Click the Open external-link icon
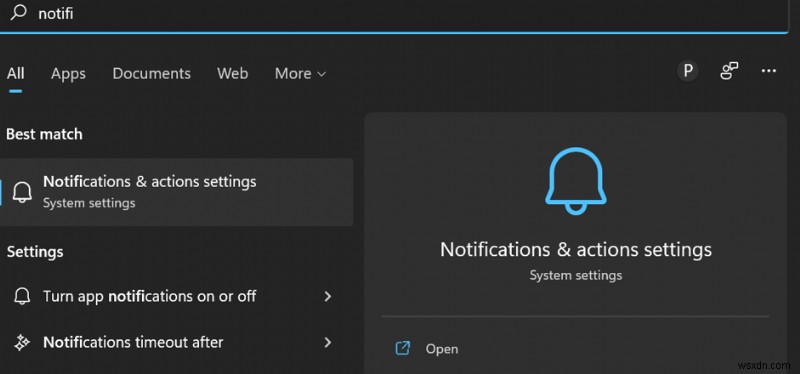Screen dimensions: 800x374 pos(403,348)
